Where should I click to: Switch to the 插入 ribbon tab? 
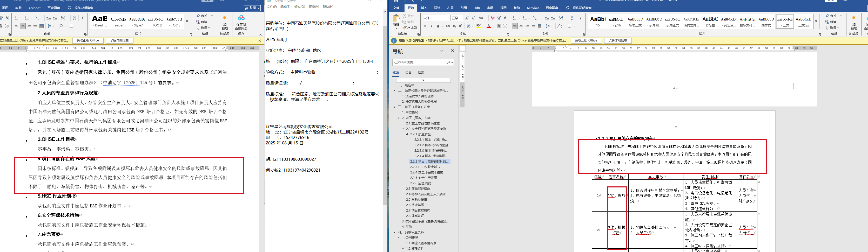point(424,8)
